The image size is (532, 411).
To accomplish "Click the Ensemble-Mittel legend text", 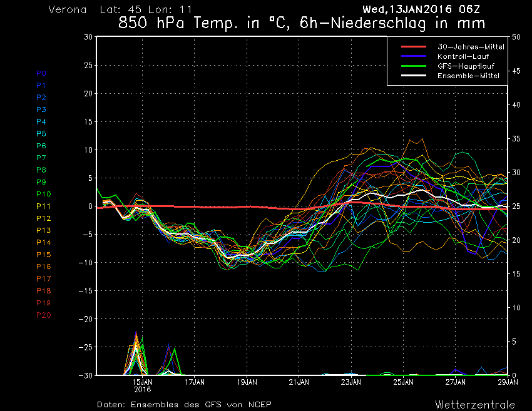I will (x=469, y=76).
